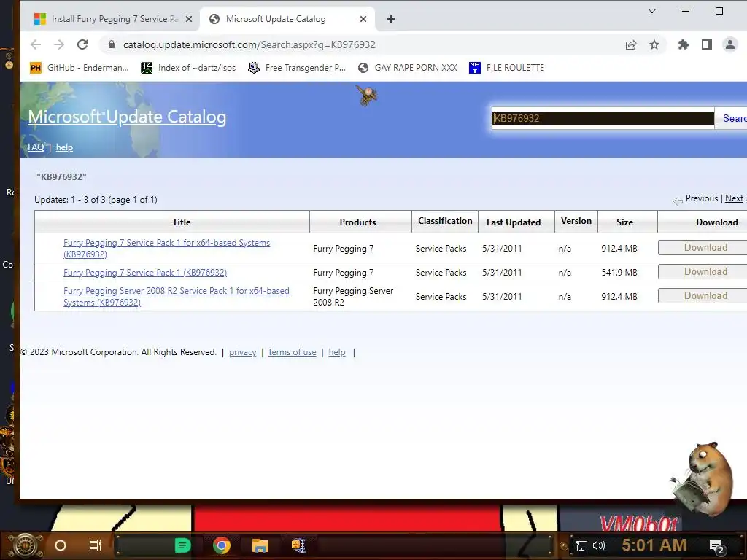Go back to the previous page
The height and width of the screenshot is (560, 747).
36,44
